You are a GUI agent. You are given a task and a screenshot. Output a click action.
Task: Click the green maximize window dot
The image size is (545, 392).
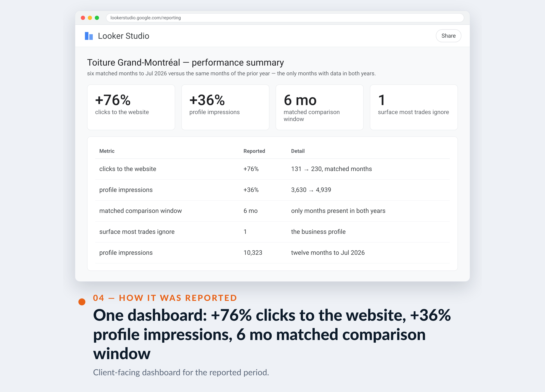[x=97, y=18]
